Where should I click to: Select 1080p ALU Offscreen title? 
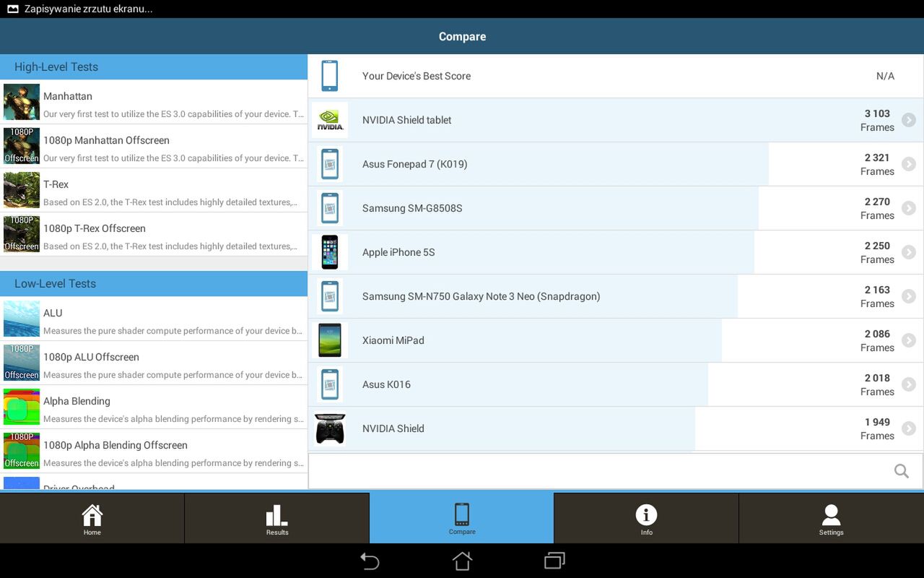point(91,357)
